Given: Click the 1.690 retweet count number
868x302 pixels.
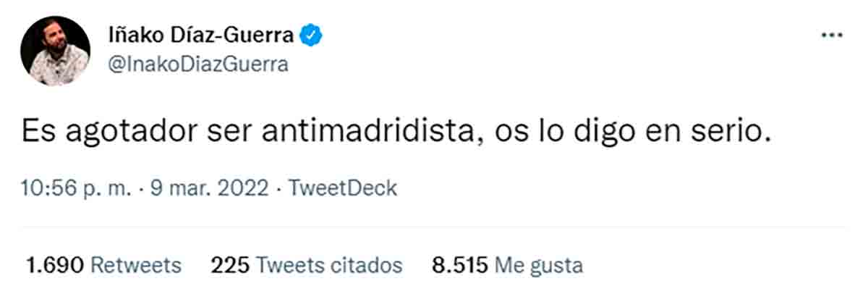Looking at the screenshot, I should [55, 265].
